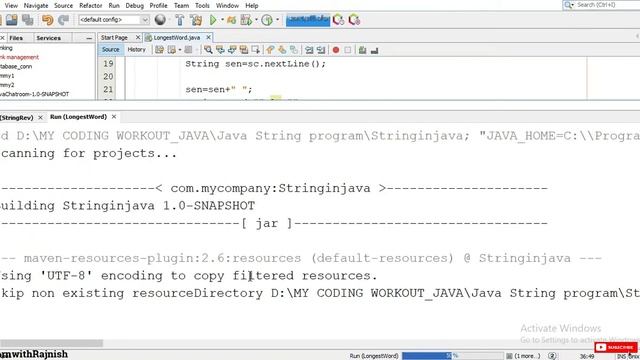Open the default config combo box

pos(114,20)
